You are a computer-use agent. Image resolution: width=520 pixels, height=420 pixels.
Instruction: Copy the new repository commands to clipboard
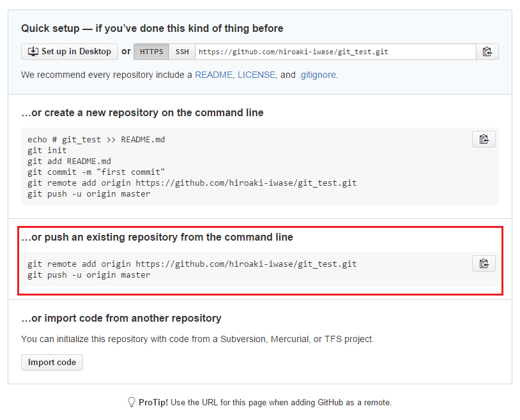pos(484,139)
